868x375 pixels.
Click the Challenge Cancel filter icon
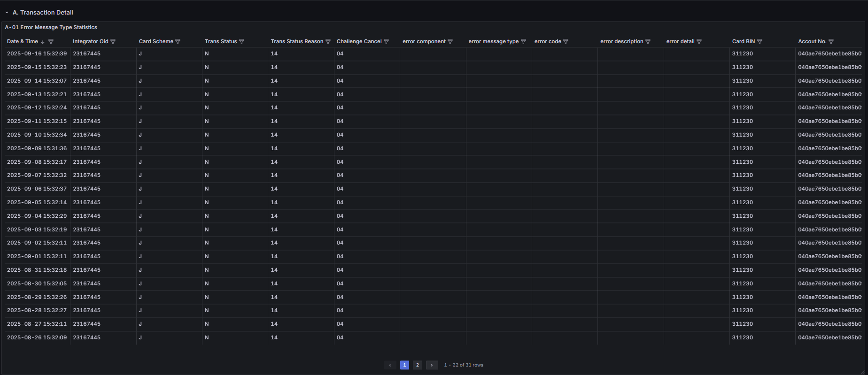(x=386, y=42)
